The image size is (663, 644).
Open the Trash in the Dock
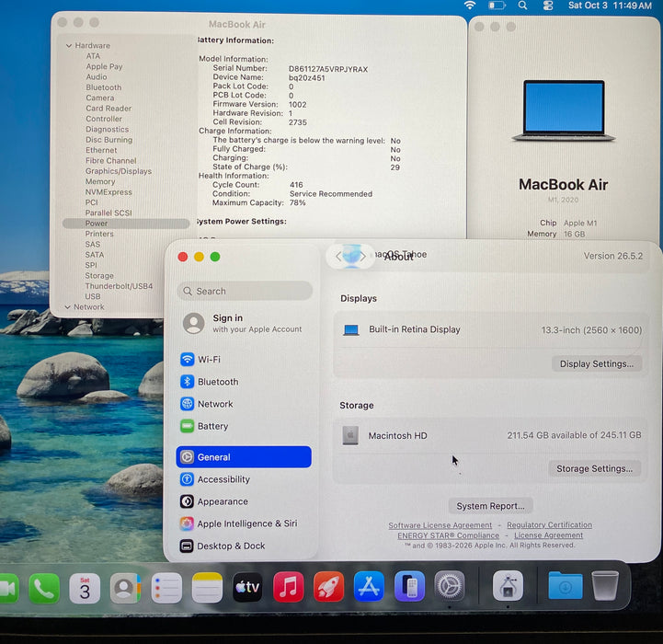[x=605, y=586]
